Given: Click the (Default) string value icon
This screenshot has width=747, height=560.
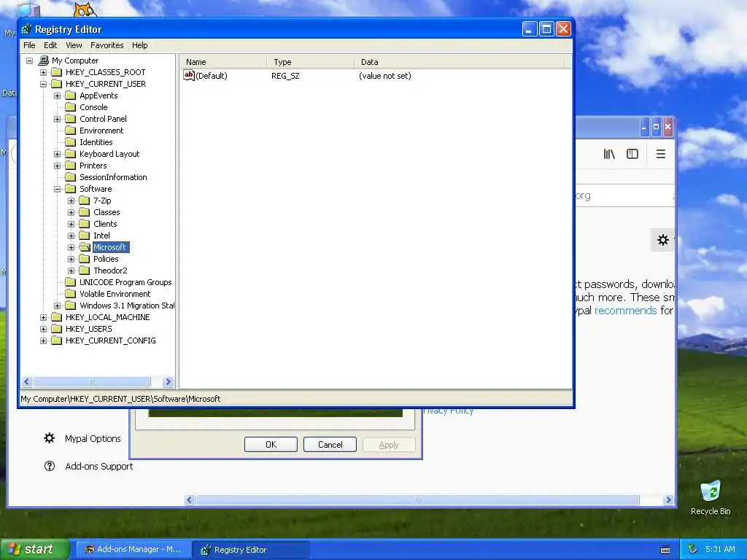Looking at the screenshot, I should coord(189,75).
